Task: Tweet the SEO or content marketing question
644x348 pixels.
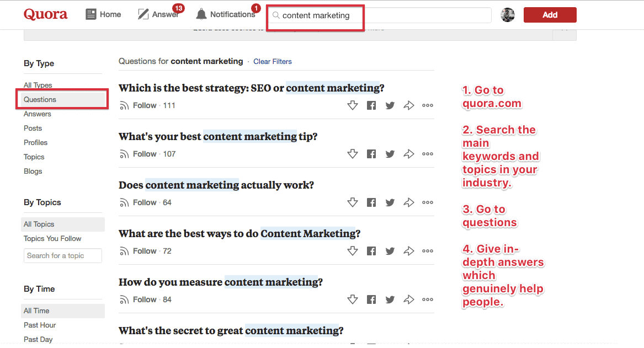Action: [x=390, y=105]
